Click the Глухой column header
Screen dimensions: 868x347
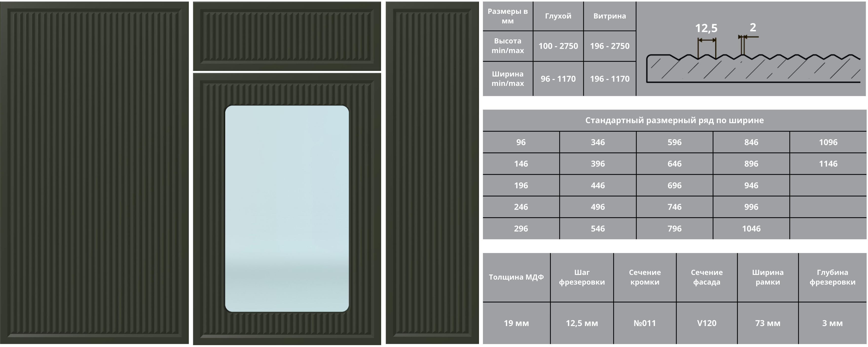tap(558, 16)
